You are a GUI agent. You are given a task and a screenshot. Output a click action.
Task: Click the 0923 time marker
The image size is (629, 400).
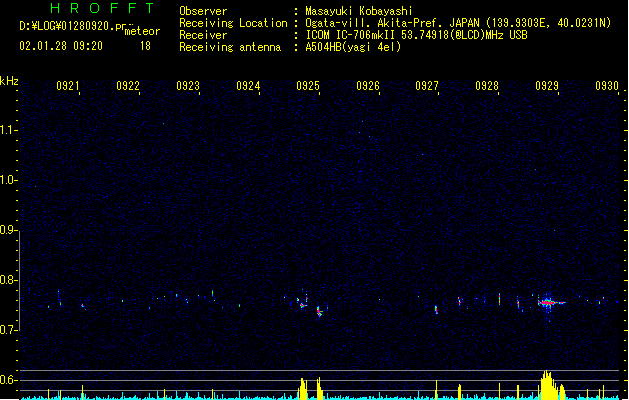[188, 86]
